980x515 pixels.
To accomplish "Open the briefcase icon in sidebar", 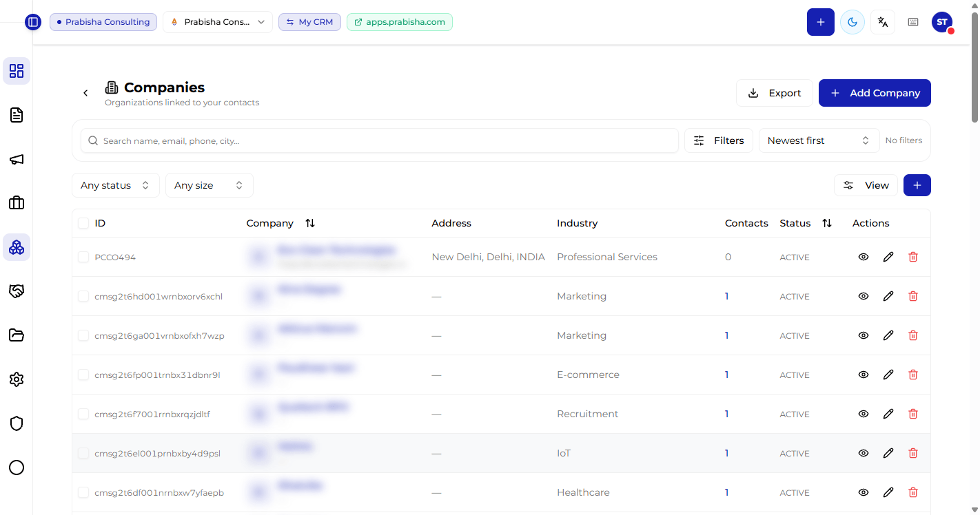I will point(17,203).
